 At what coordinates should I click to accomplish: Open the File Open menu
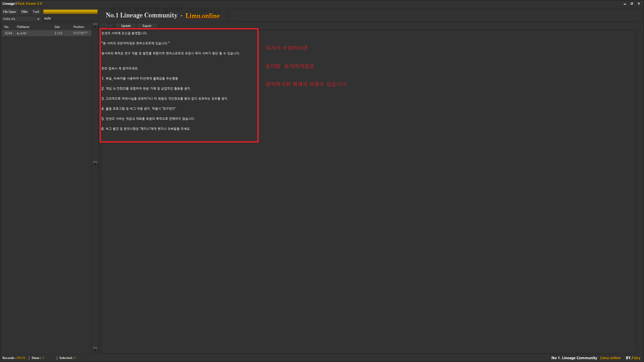[10, 12]
